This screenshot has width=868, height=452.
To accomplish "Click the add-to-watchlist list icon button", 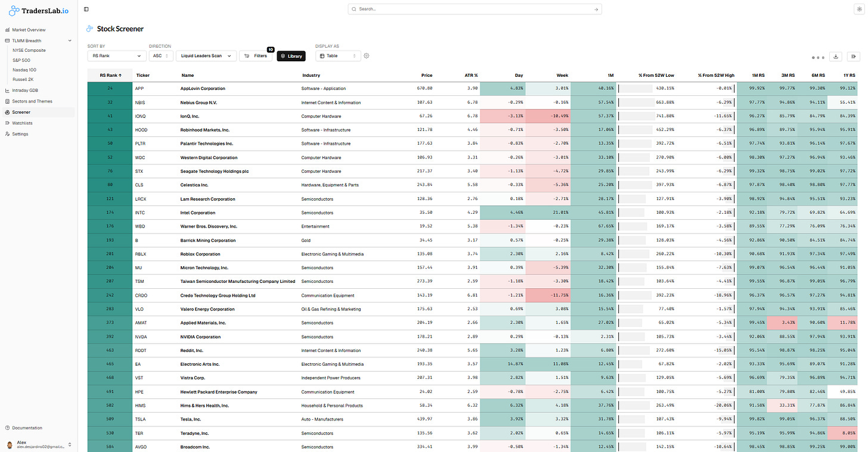I will [854, 57].
